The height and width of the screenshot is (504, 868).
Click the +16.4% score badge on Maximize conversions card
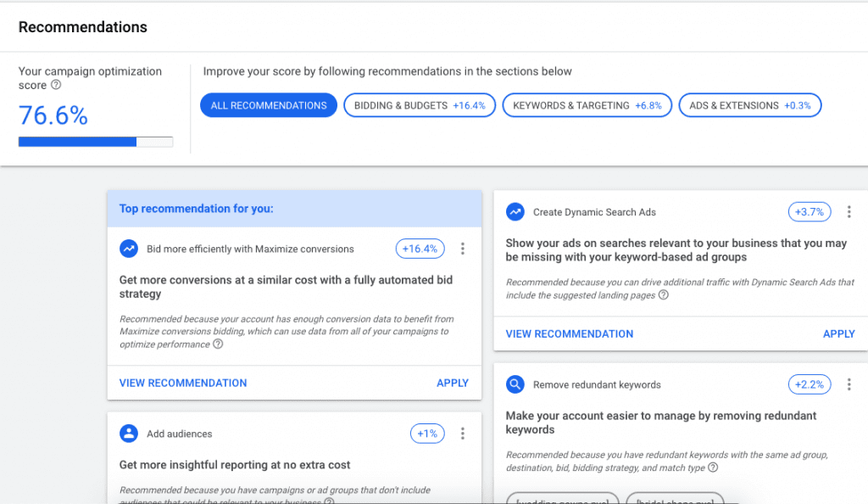pos(420,249)
